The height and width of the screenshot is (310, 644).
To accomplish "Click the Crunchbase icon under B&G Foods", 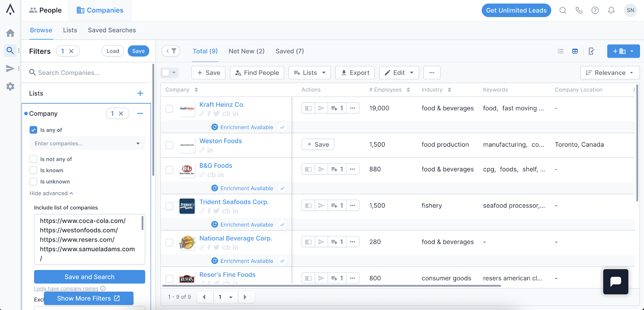I will [x=211, y=175].
